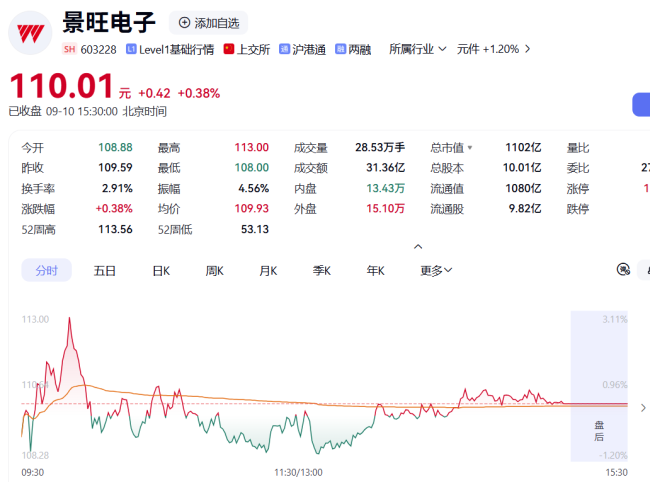
Task: Switch to the 分时 chart tab
Action: click(x=46, y=270)
